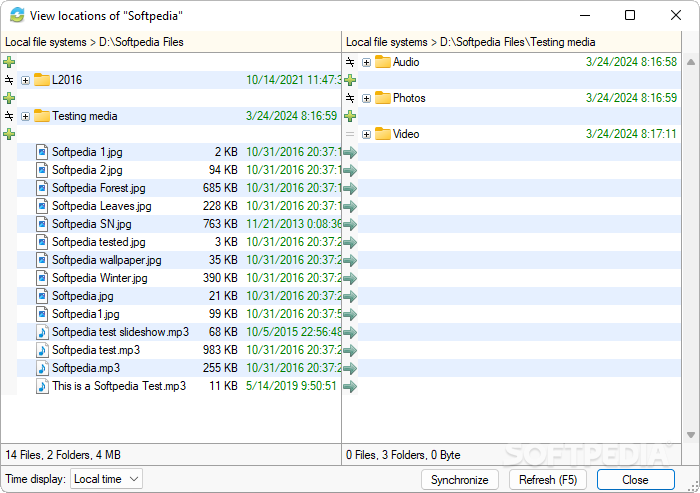Open the Time display dropdown
Screen dimensions: 700x493
pyautogui.click(x=106, y=479)
